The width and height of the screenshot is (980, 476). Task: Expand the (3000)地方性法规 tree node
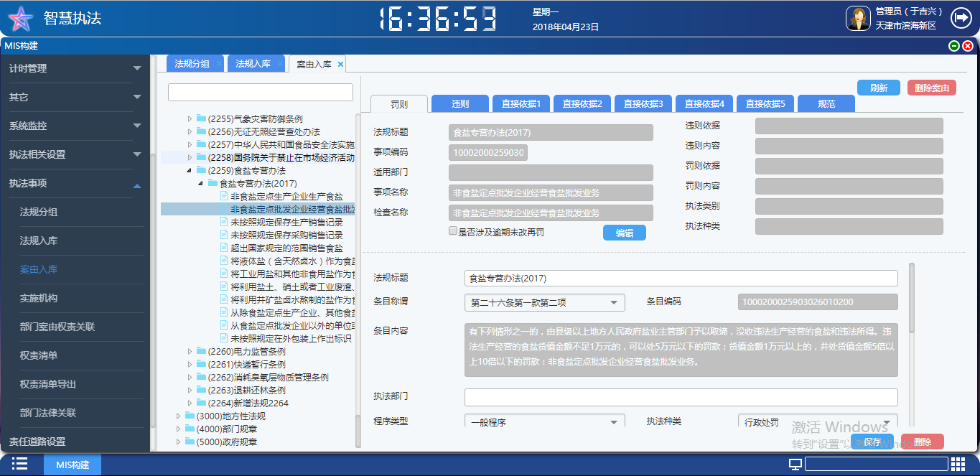[179, 416]
